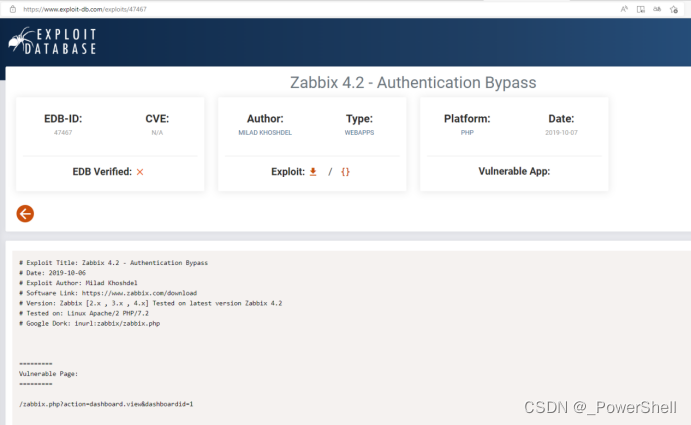Image resolution: width=691 pixels, height=425 pixels.
Task: Click the '# Exploit Author' code line
Action: [78, 283]
